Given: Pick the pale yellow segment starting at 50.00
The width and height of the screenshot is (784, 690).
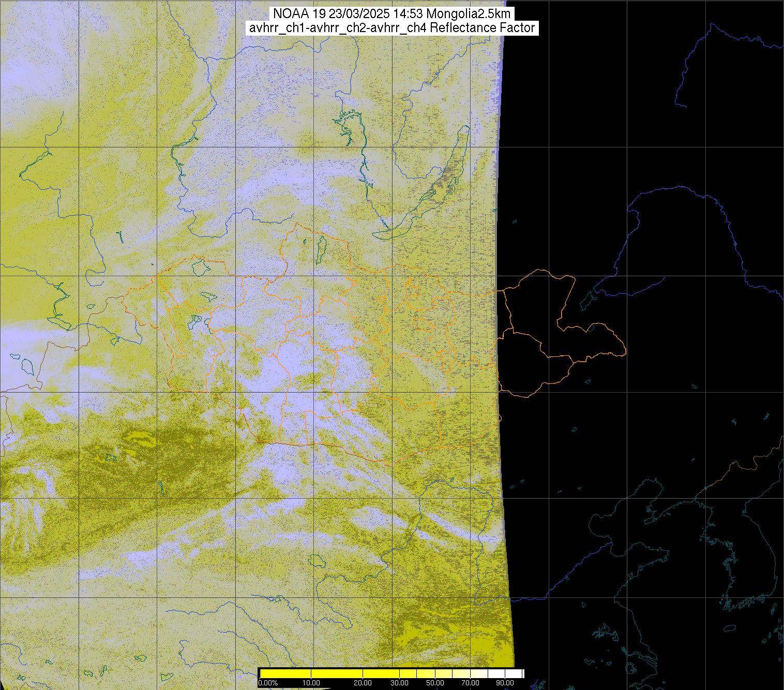Looking at the screenshot, I should coord(444,673).
